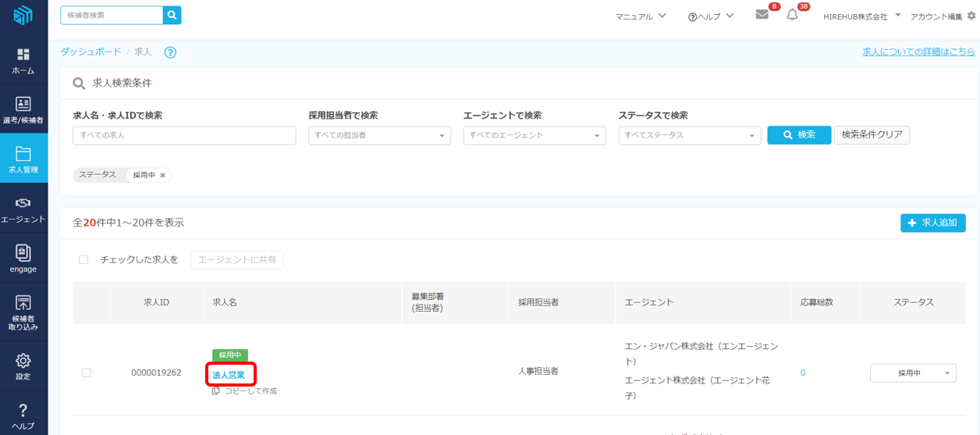Click the copy-and-create icon under 法人営業
Image resolution: width=980 pixels, height=435 pixels.
216,390
